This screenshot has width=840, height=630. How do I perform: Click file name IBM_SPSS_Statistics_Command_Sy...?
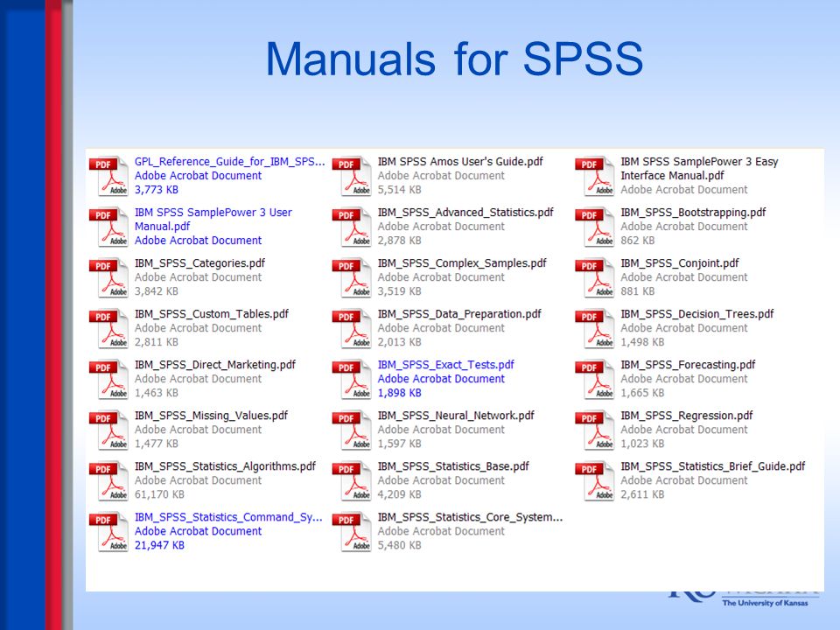[x=228, y=517]
